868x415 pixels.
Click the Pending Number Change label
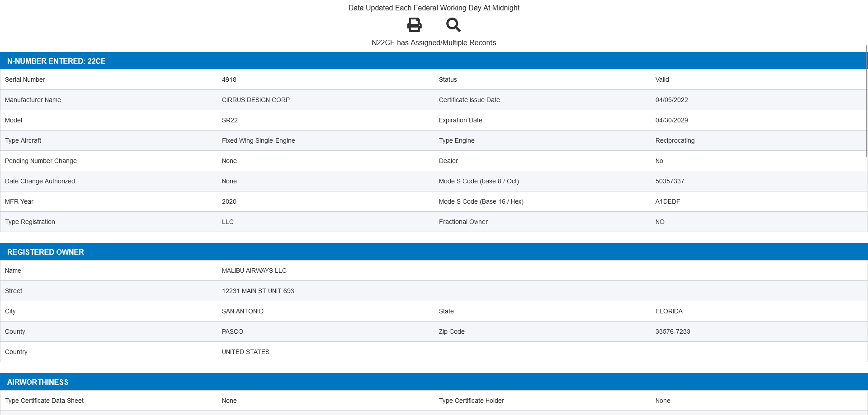tap(41, 161)
